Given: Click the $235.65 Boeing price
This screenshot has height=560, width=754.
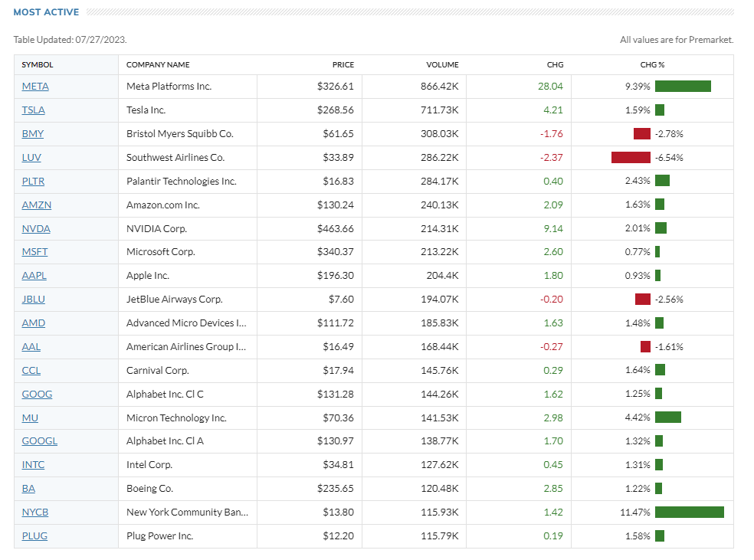Looking at the screenshot, I should click(x=335, y=489).
